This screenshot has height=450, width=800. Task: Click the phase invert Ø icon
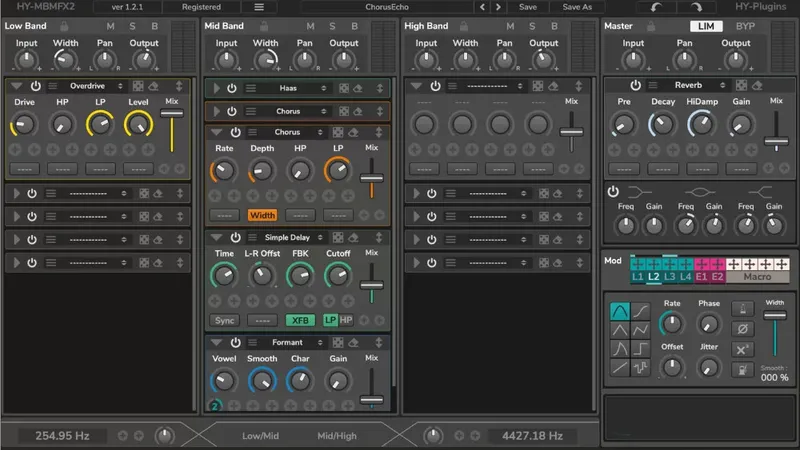[743, 328]
